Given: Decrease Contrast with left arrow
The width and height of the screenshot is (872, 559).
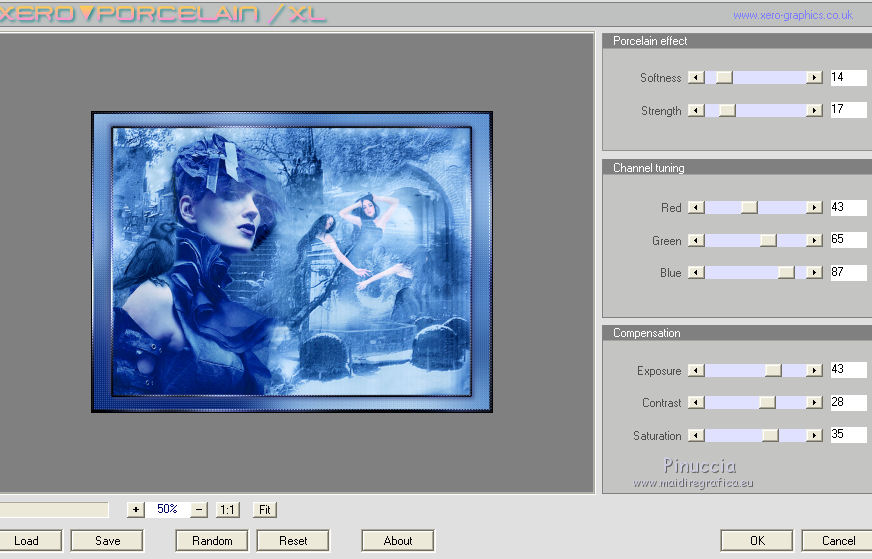Looking at the screenshot, I should coord(696,403).
